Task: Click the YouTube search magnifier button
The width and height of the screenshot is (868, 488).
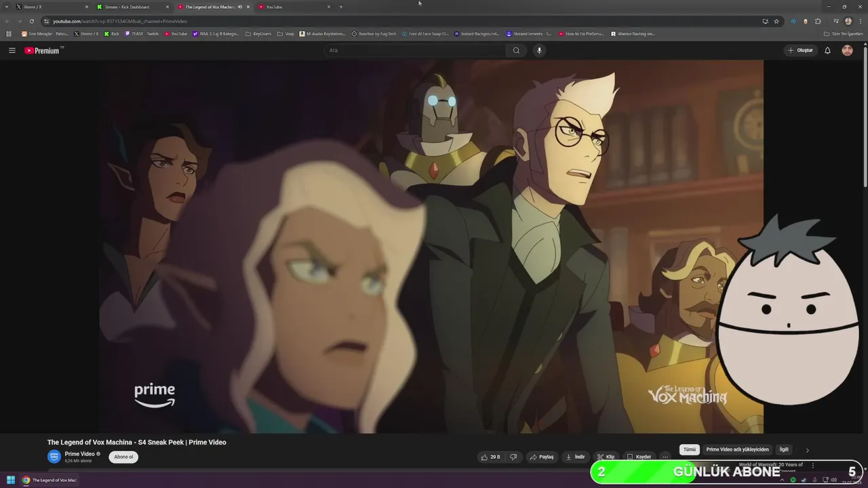Action: 516,50
